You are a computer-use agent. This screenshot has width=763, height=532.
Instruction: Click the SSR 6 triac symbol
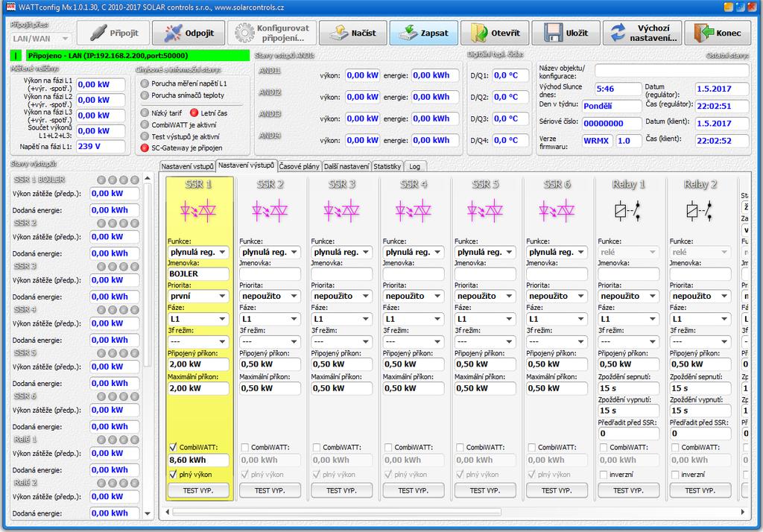(557, 211)
